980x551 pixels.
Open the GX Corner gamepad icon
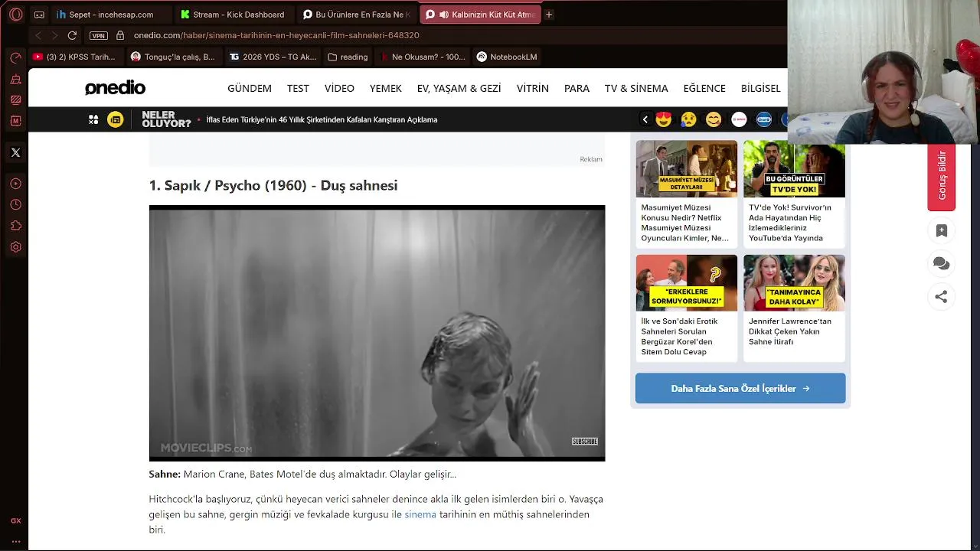point(39,15)
